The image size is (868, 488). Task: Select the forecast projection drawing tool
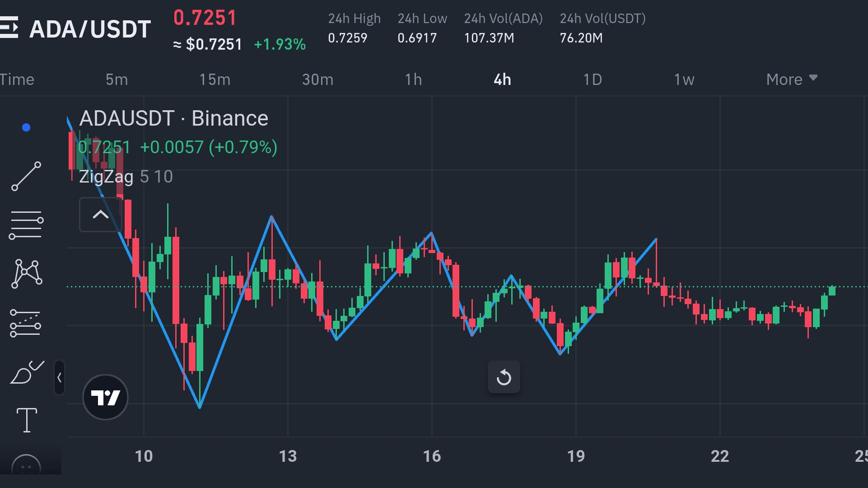[26, 322]
